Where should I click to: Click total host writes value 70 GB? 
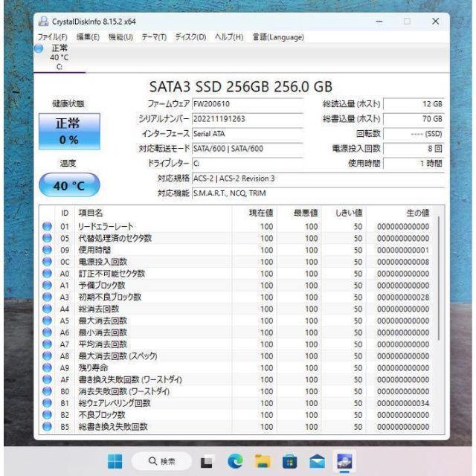tap(414, 119)
